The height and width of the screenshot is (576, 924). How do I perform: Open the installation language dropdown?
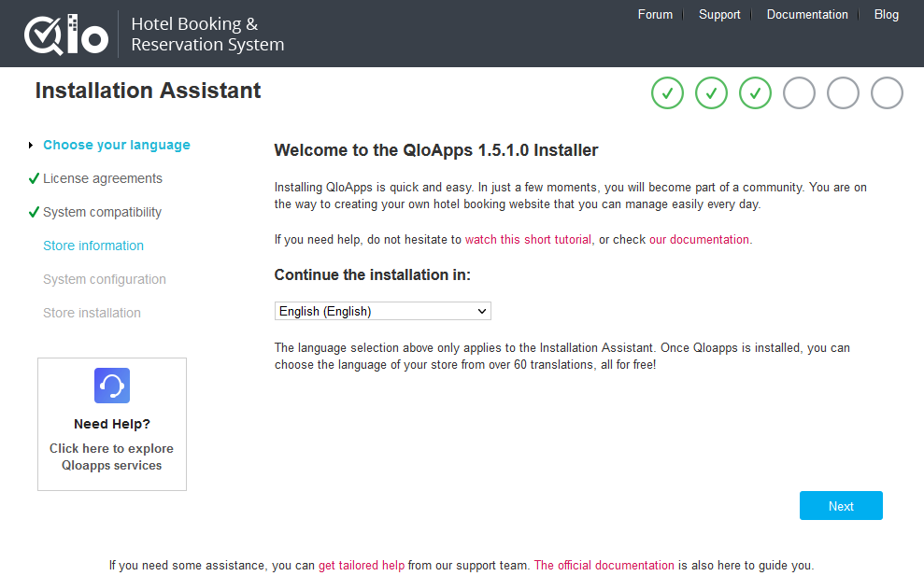(382, 311)
